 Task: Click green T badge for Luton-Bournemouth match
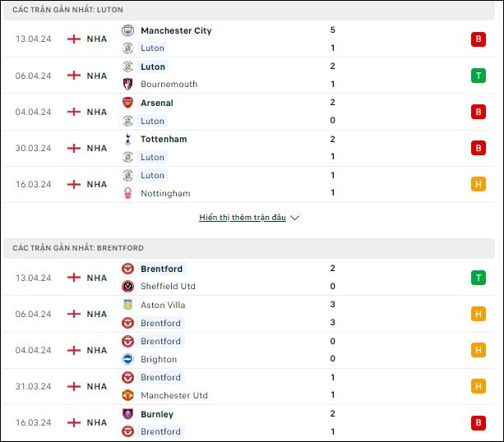pyautogui.click(x=479, y=76)
